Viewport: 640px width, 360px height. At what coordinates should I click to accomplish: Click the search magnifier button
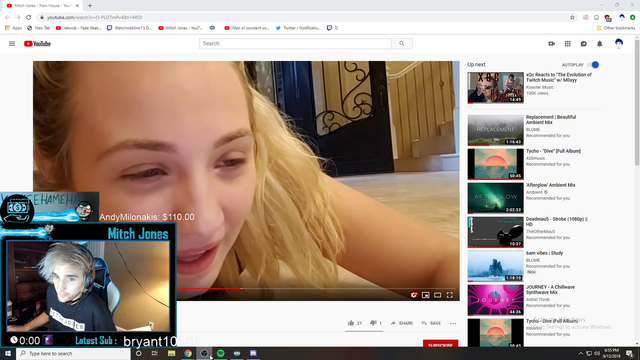point(402,44)
